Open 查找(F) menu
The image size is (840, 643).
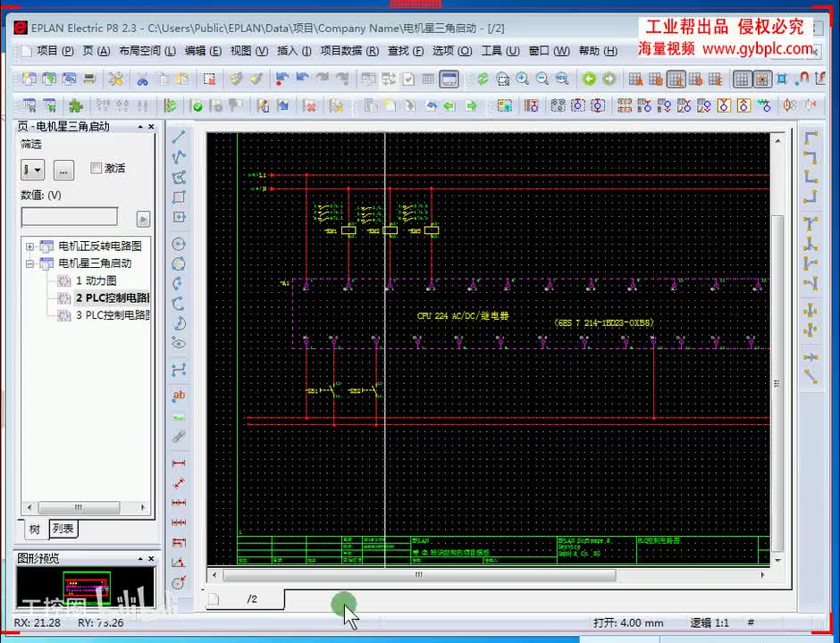tap(406, 51)
